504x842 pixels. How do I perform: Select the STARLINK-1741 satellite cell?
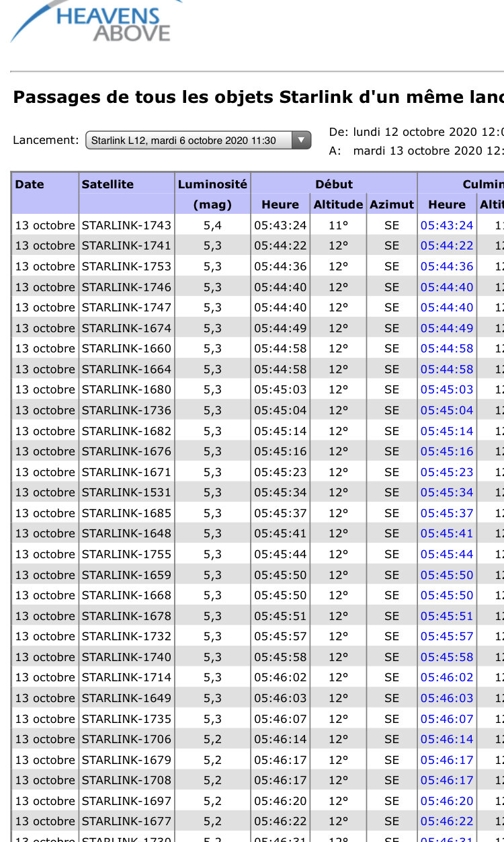point(126,245)
